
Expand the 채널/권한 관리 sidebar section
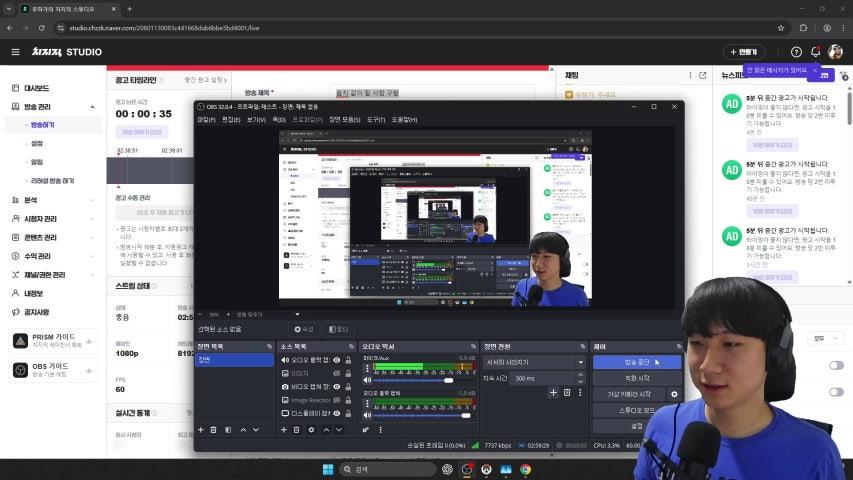click(92, 275)
